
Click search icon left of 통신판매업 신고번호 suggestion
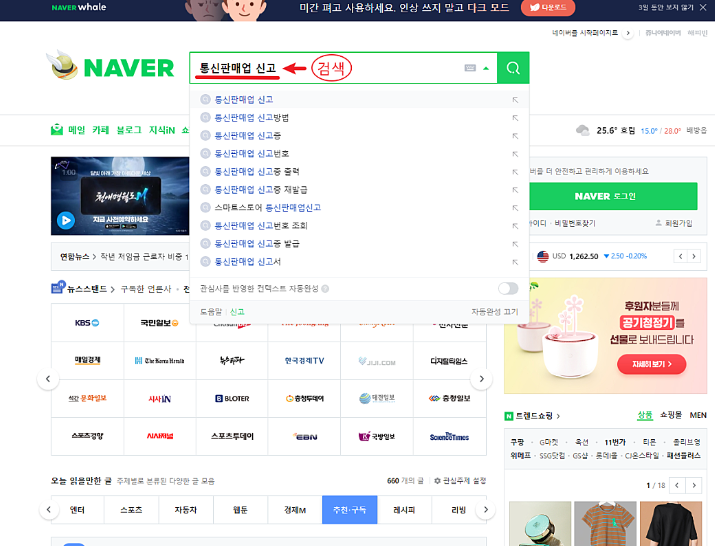[x=205, y=153]
